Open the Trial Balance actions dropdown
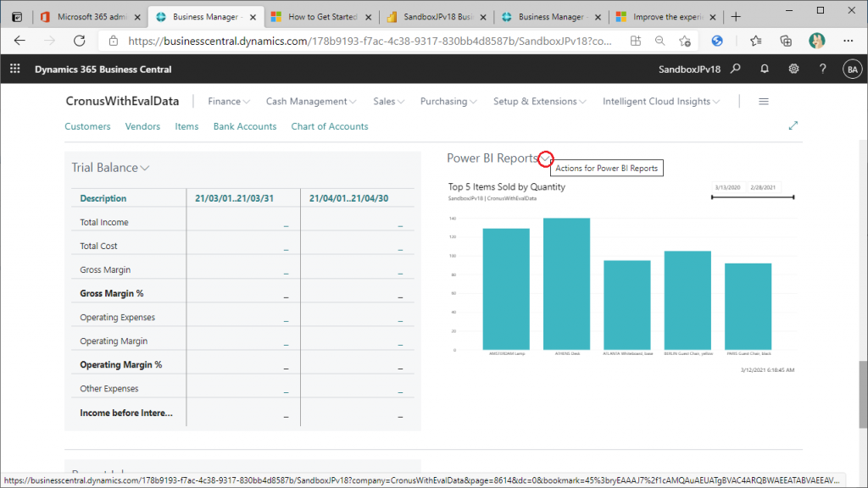Screen dimensions: 868x488 [x=145, y=168]
